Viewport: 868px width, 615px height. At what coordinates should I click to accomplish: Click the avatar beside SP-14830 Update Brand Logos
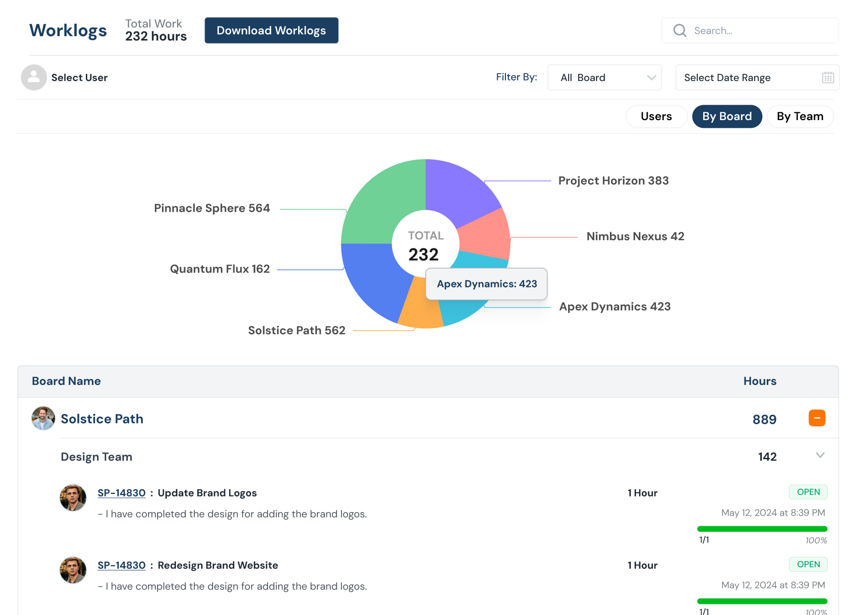click(73, 497)
